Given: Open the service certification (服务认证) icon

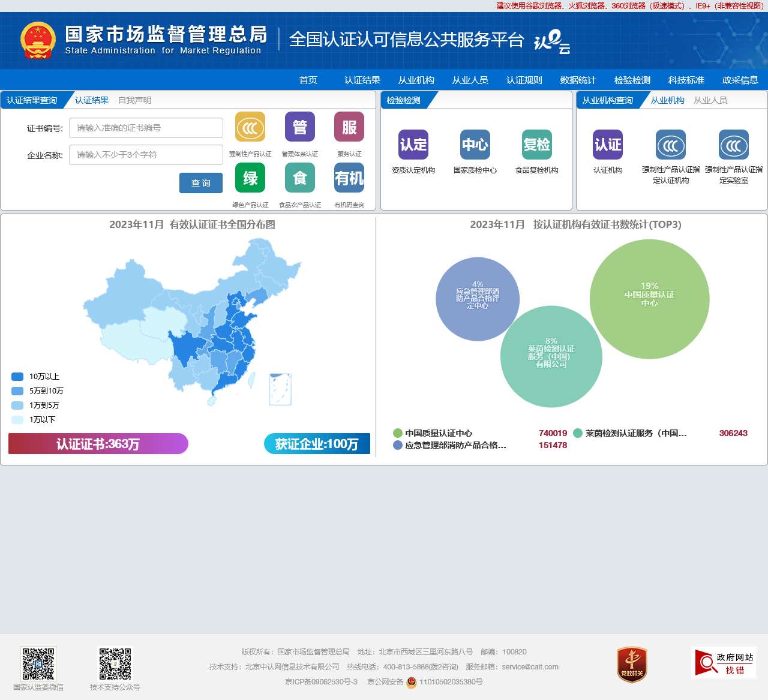Looking at the screenshot, I should point(349,127).
